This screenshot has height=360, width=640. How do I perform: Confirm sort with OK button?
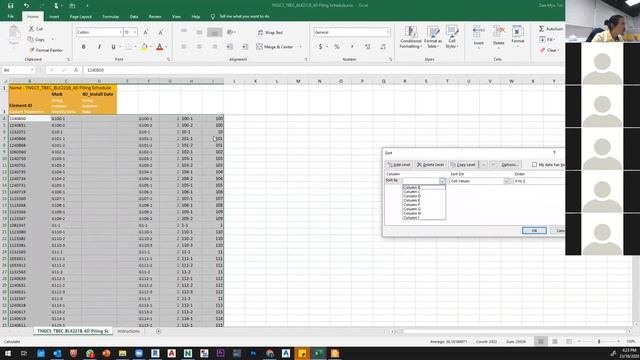(x=534, y=231)
